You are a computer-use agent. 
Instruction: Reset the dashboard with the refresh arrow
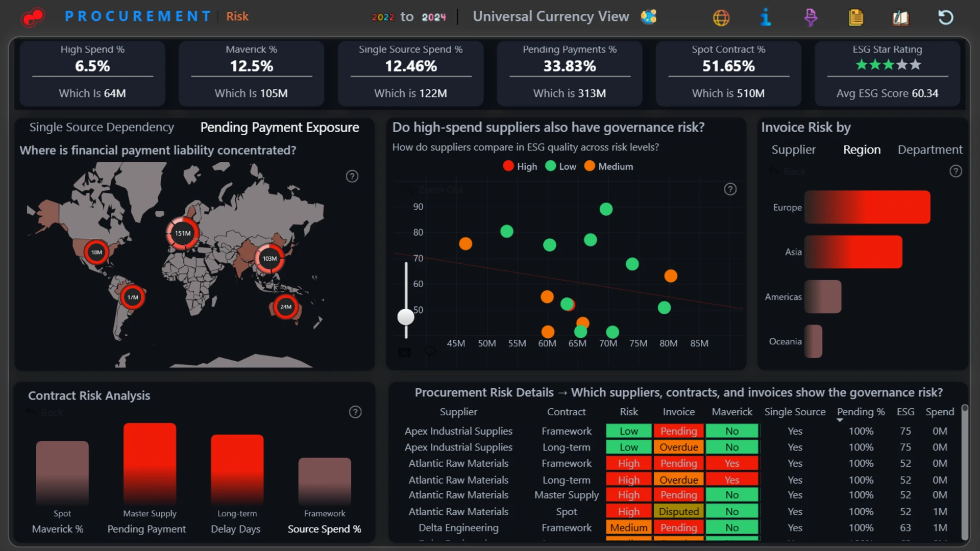click(x=945, y=17)
